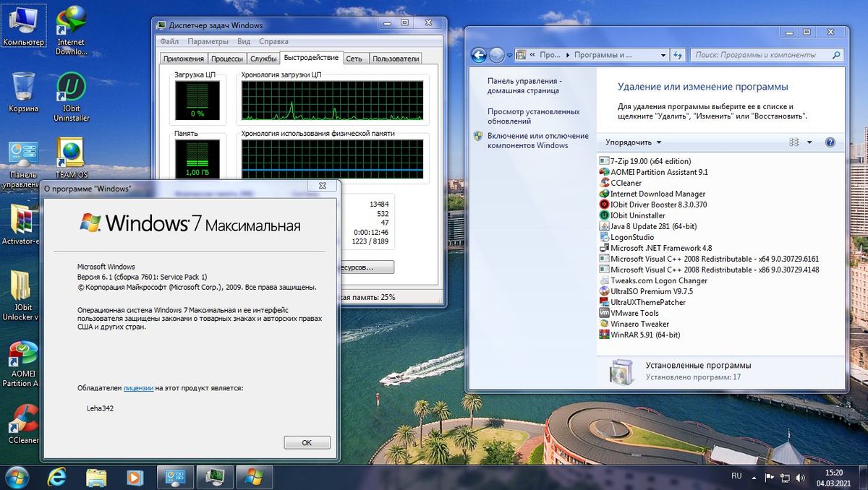This screenshot has height=490, width=868.
Task: Click the Show desktop strip at the taskbar end
Action: coord(862,476)
